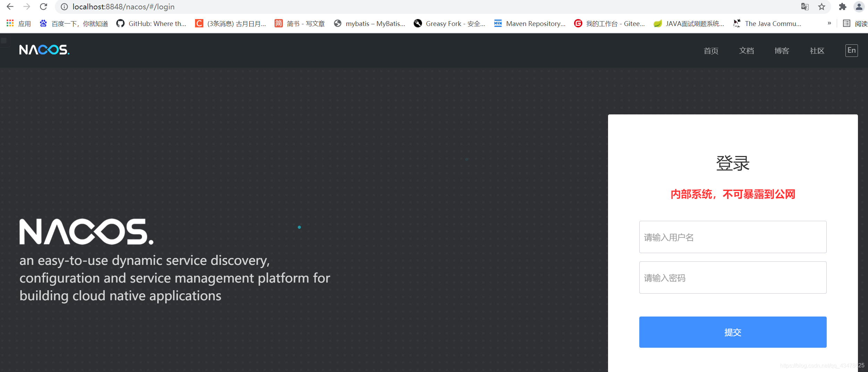Open The Java Commu... bookmark
The image size is (868, 372).
767,24
